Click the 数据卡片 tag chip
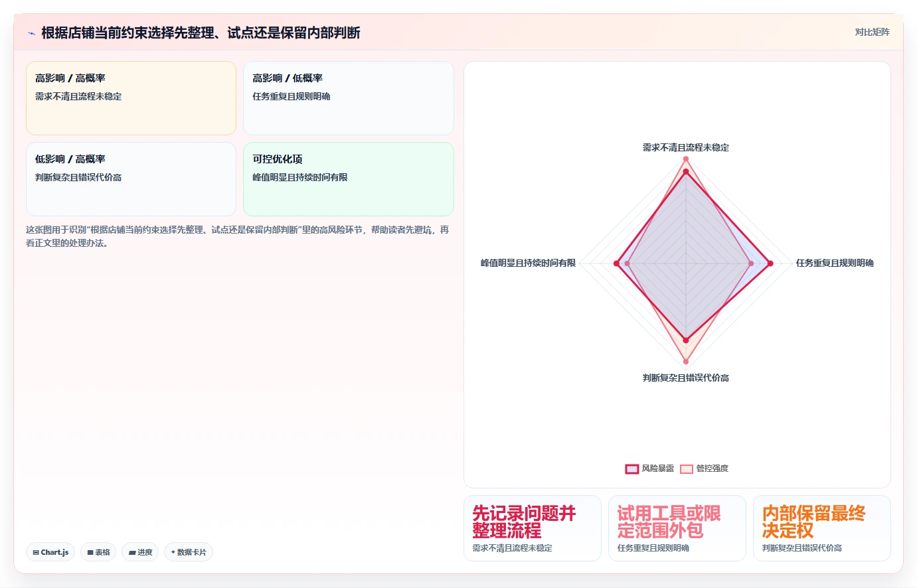Viewport: 917px width, 588px height. point(189,552)
